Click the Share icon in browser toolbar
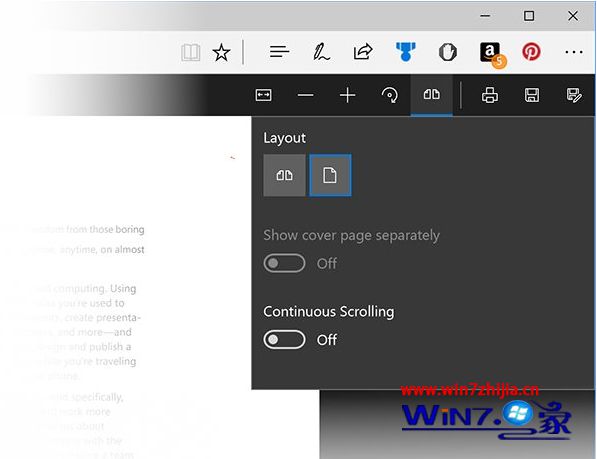Image resolution: width=597 pixels, height=459 pixels. click(363, 52)
